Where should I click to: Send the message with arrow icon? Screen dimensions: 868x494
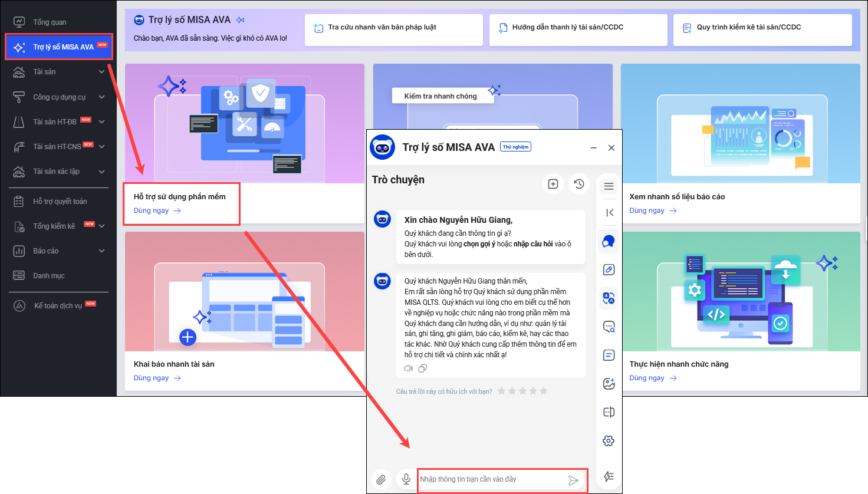573,480
